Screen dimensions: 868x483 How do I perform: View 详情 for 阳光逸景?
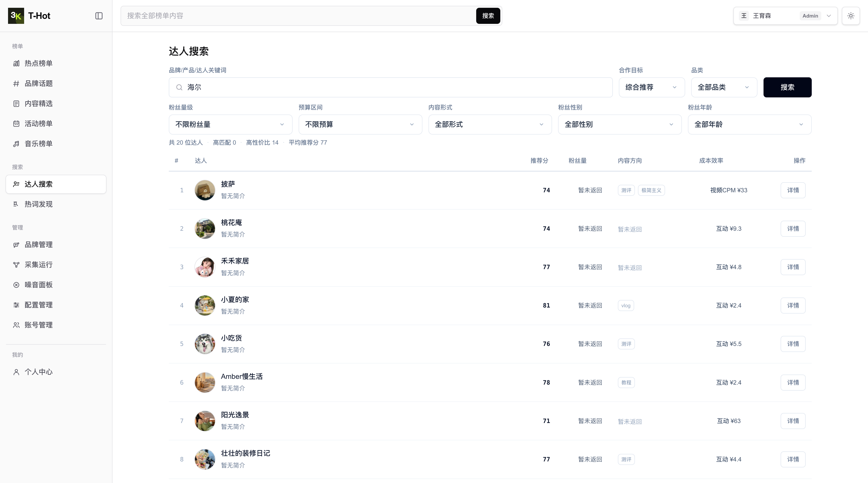pos(793,421)
